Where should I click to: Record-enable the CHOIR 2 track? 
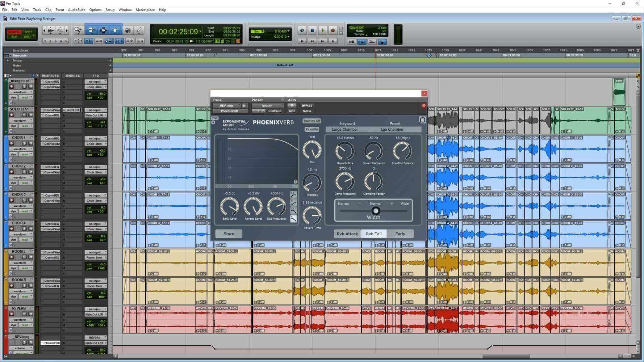coord(12,172)
